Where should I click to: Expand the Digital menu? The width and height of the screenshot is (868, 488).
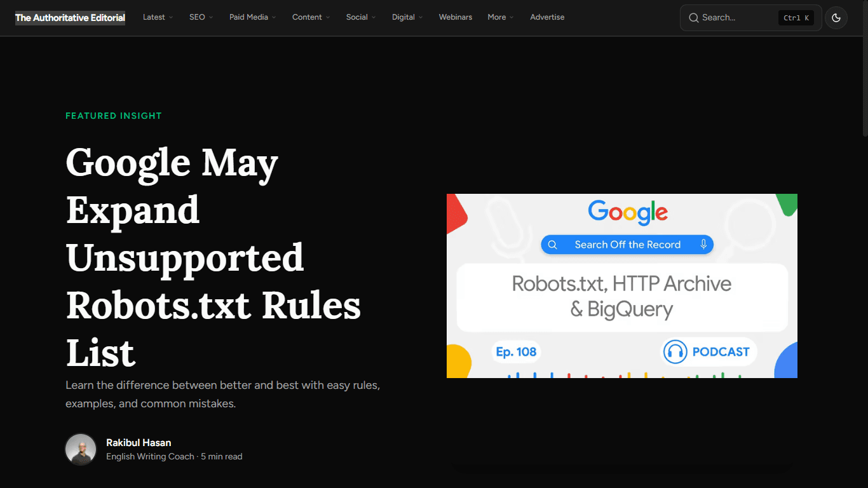coord(407,17)
